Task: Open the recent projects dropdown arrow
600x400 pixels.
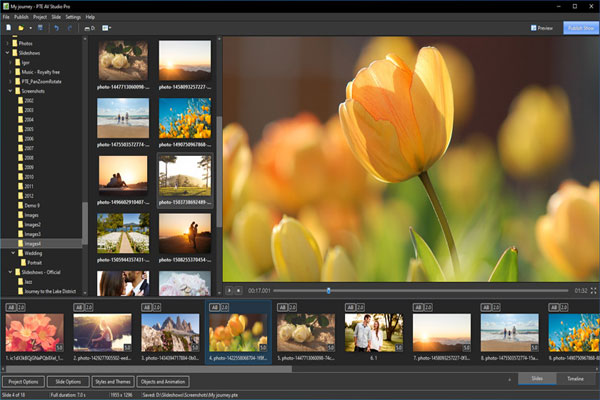Action: [32, 28]
